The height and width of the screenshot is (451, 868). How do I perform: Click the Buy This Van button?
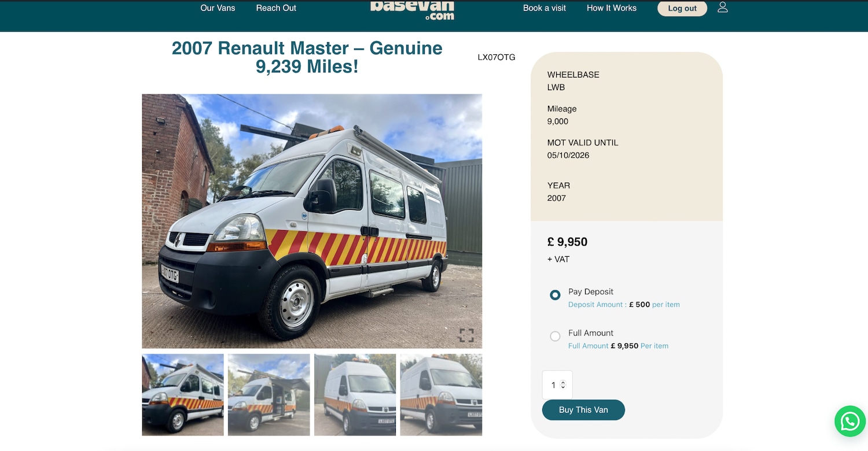[x=583, y=410]
